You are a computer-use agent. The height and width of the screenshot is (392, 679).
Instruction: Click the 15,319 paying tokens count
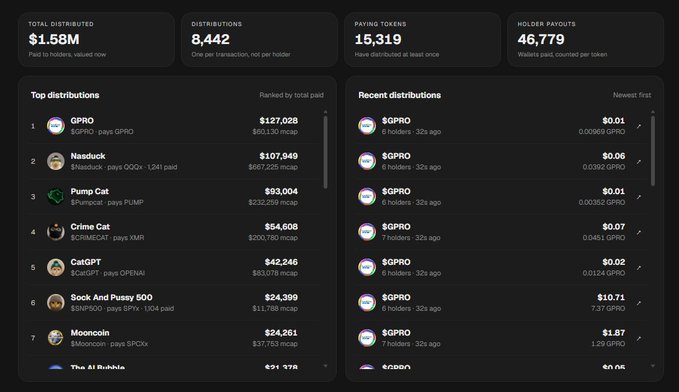tap(378, 39)
